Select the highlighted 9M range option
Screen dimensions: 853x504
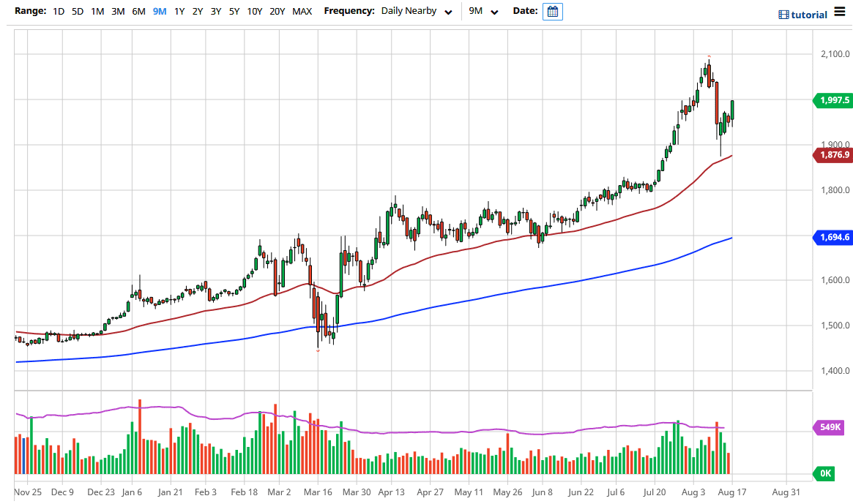160,12
